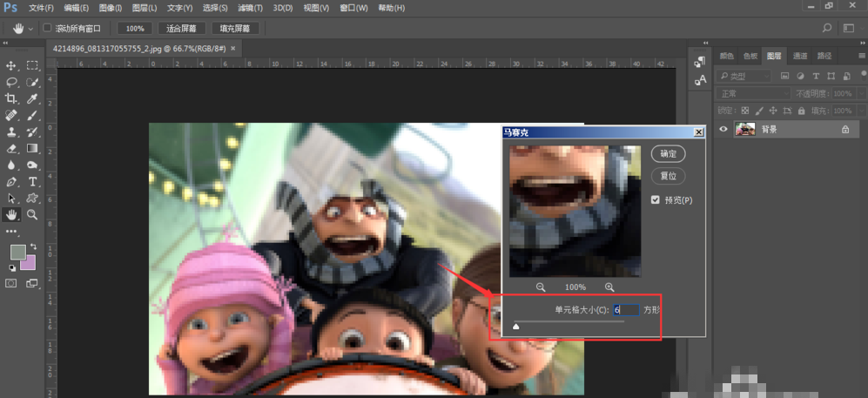Select the Crop tool
This screenshot has height=398, width=868.
point(11,99)
